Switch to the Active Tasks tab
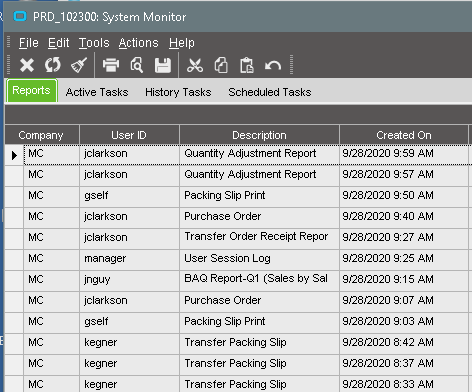This screenshot has height=392, width=472. coord(97,92)
